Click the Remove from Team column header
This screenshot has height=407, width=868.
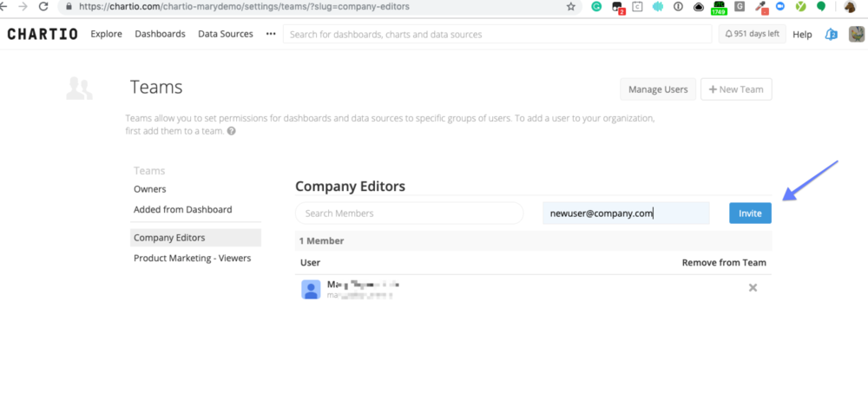click(724, 262)
